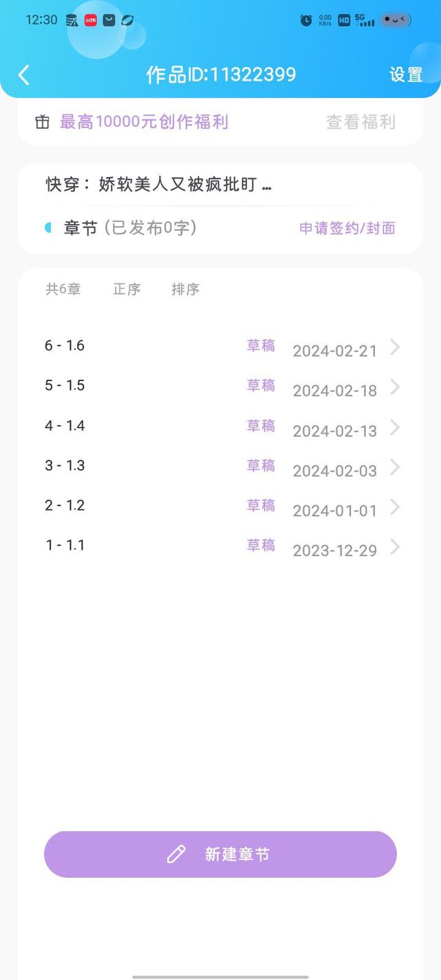Open the 设置 settings page

(x=406, y=74)
